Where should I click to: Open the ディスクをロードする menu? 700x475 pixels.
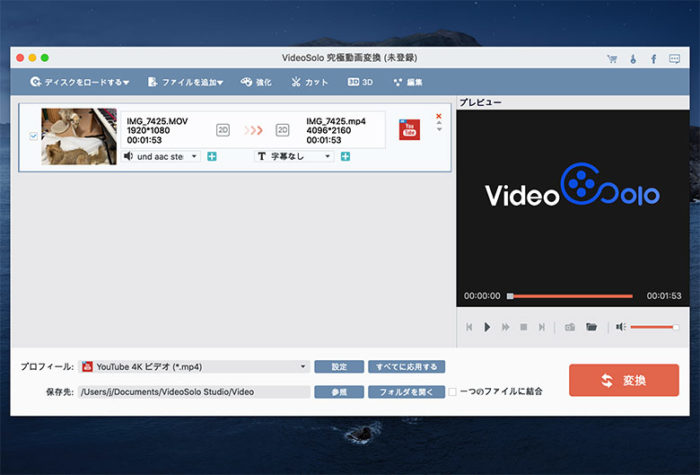pos(79,82)
